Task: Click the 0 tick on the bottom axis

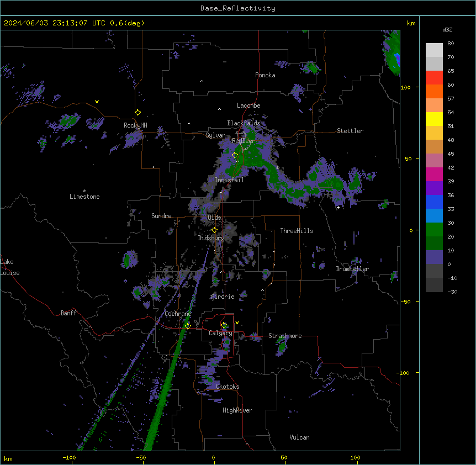Action: point(213,457)
